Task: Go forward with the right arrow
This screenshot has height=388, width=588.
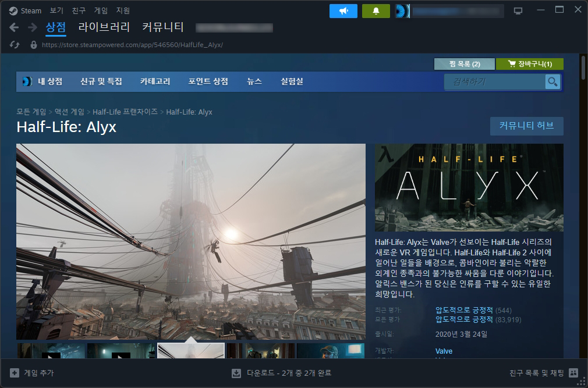Action: click(33, 27)
